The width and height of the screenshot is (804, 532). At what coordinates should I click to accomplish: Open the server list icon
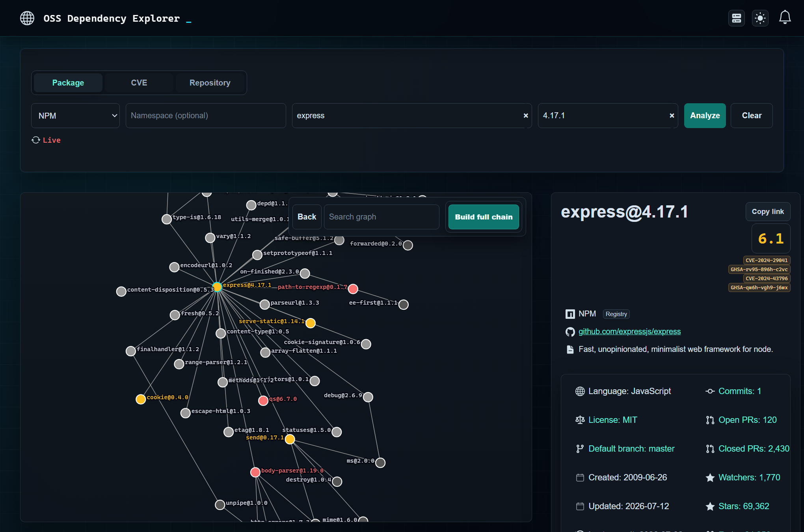click(736, 18)
